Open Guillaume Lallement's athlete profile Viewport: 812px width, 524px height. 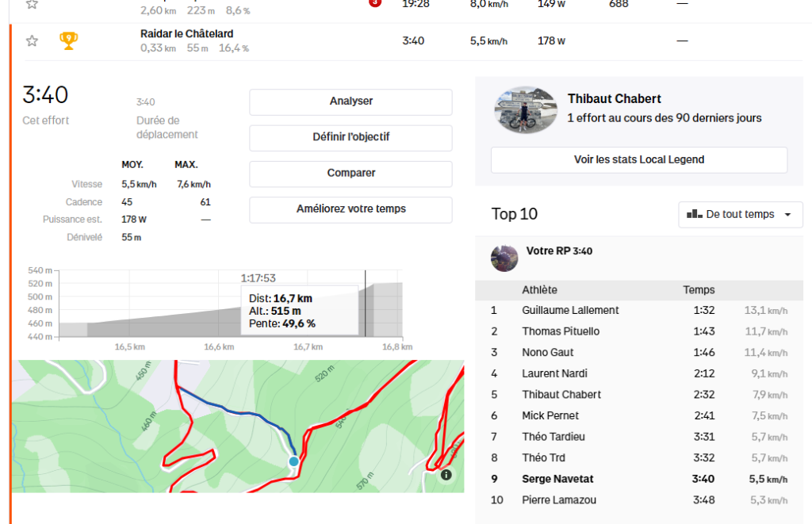(x=570, y=310)
